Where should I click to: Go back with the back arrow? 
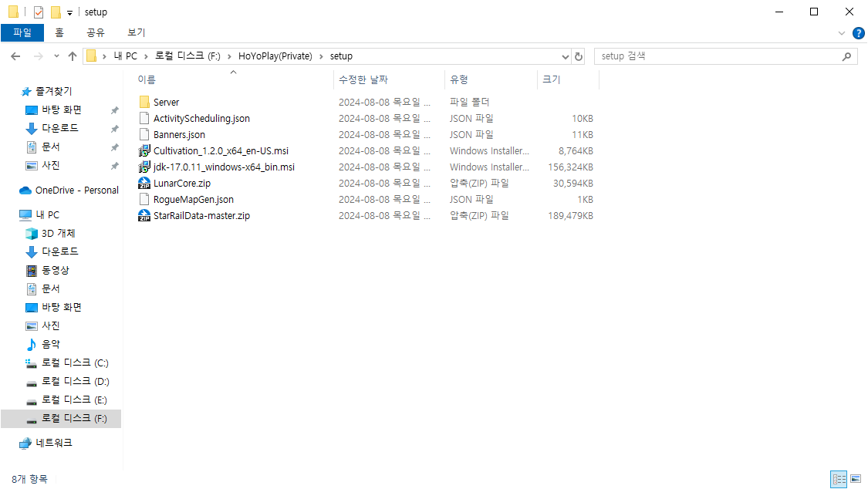pyautogui.click(x=15, y=56)
